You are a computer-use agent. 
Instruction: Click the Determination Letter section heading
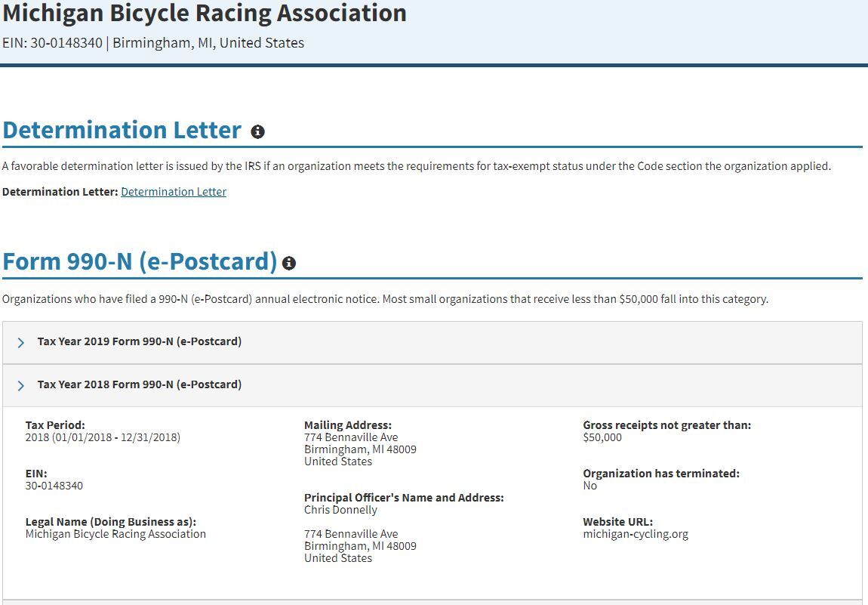tap(122, 130)
